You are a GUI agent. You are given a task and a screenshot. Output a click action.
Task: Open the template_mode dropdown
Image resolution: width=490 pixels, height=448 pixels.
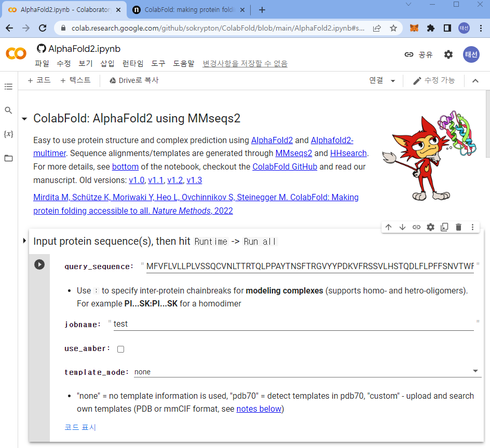pos(307,372)
